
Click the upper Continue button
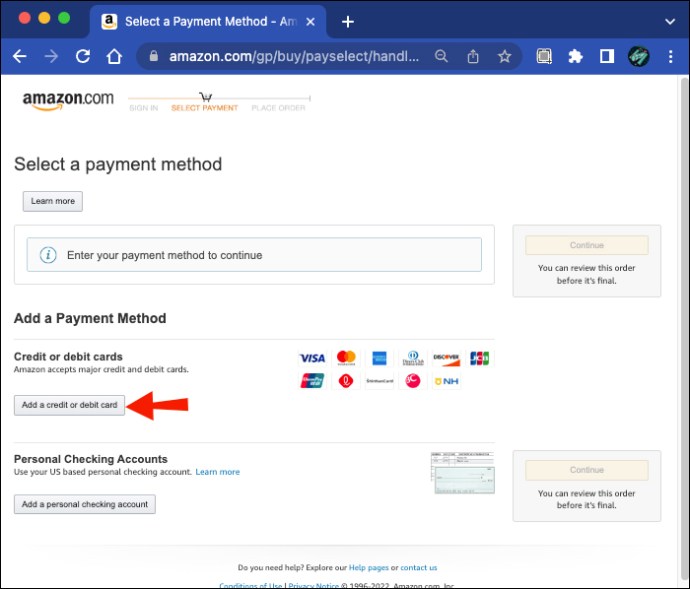click(x=587, y=245)
